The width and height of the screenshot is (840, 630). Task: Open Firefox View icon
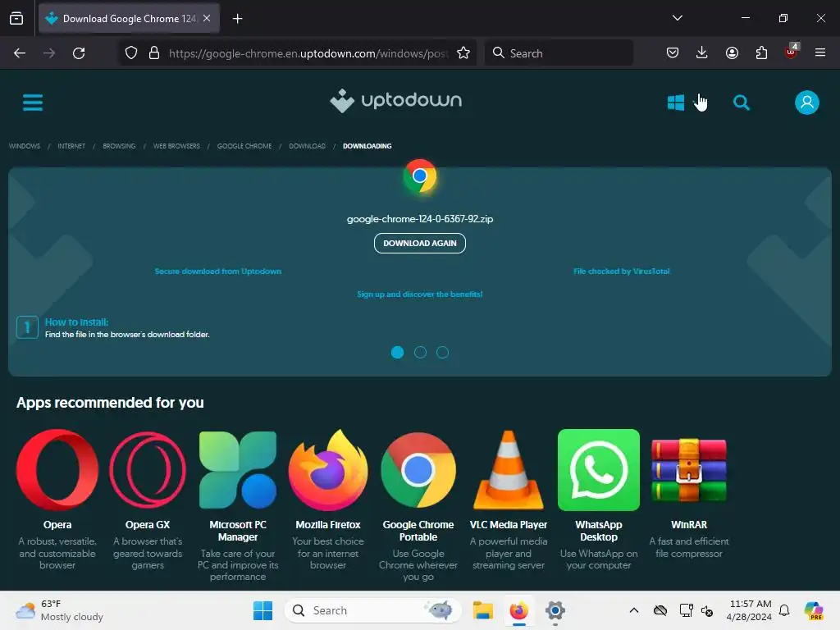click(x=16, y=19)
